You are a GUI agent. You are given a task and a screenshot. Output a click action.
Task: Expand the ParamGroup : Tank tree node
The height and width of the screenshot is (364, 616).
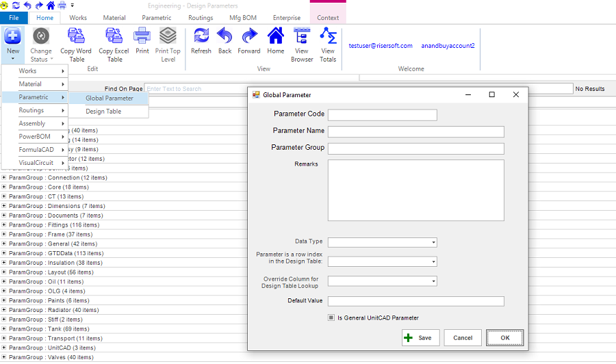tap(4, 329)
